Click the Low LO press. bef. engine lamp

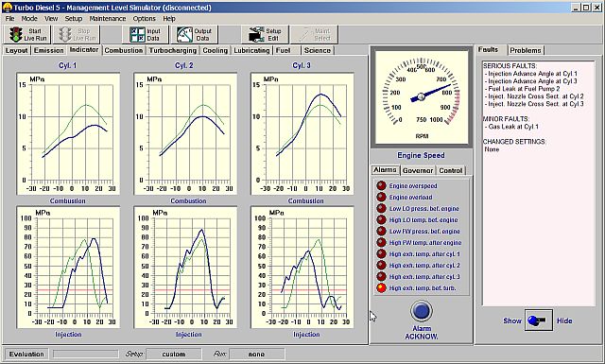pos(381,208)
